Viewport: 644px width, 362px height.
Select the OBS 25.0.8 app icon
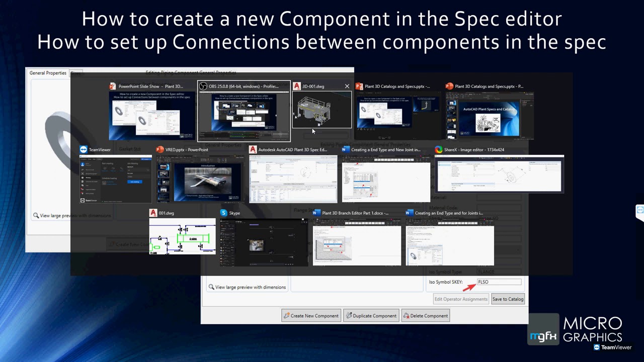click(203, 86)
